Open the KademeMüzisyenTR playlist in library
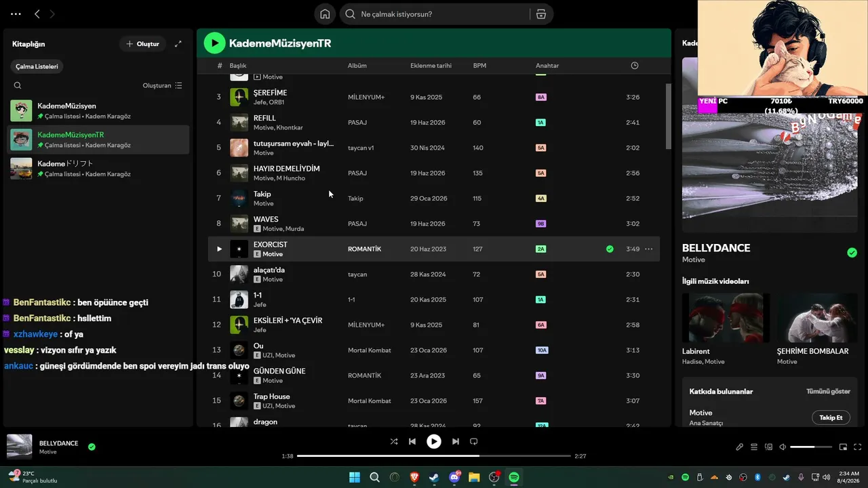 [99, 140]
